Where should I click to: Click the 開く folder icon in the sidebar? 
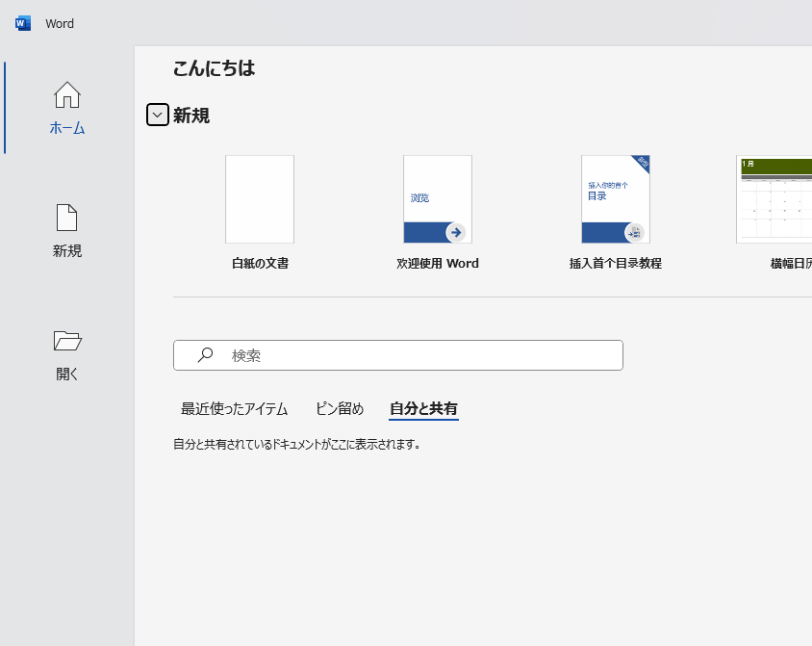[67, 341]
